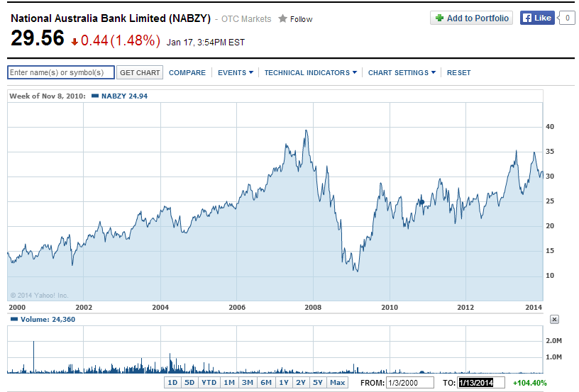Click the NABZY 24.94 legend text
Viewport: 579px width, 392px height.
124,96
